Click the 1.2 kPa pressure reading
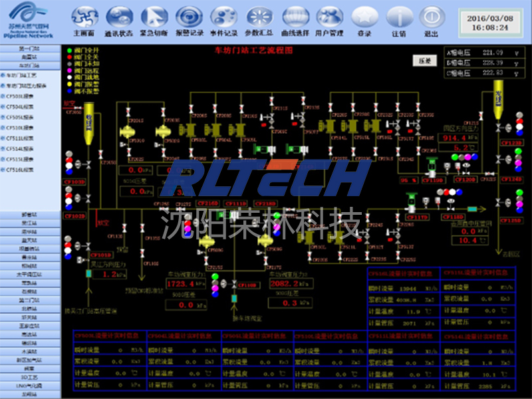The image size is (532, 399). click(x=110, y=274)
